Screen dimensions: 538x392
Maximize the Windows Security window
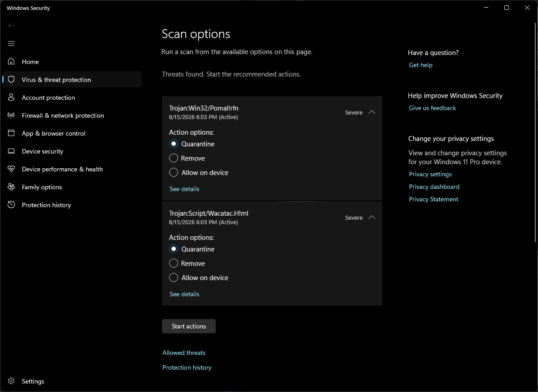click(x=507, y=8)
